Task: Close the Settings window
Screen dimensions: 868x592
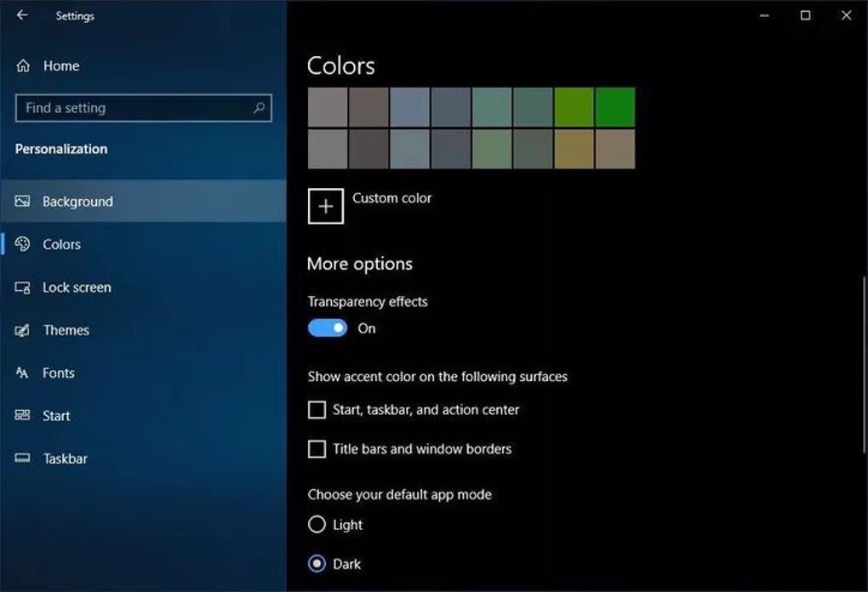Action: pyautogui.click(x=847, y=15)
